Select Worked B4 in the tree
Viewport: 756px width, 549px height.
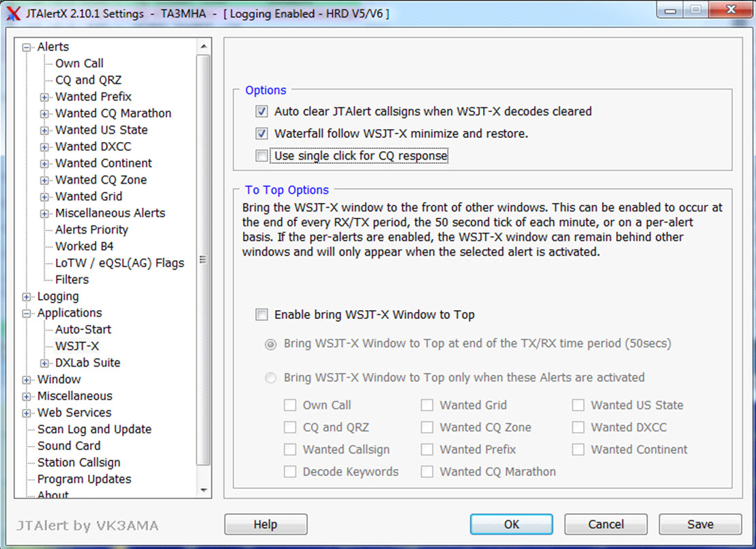[x=85, y=246]
